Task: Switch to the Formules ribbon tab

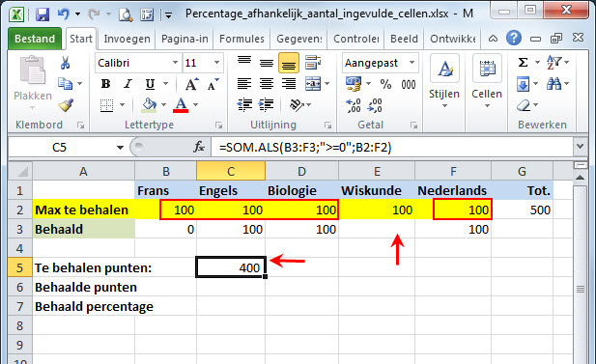Action: click(241, 39)
